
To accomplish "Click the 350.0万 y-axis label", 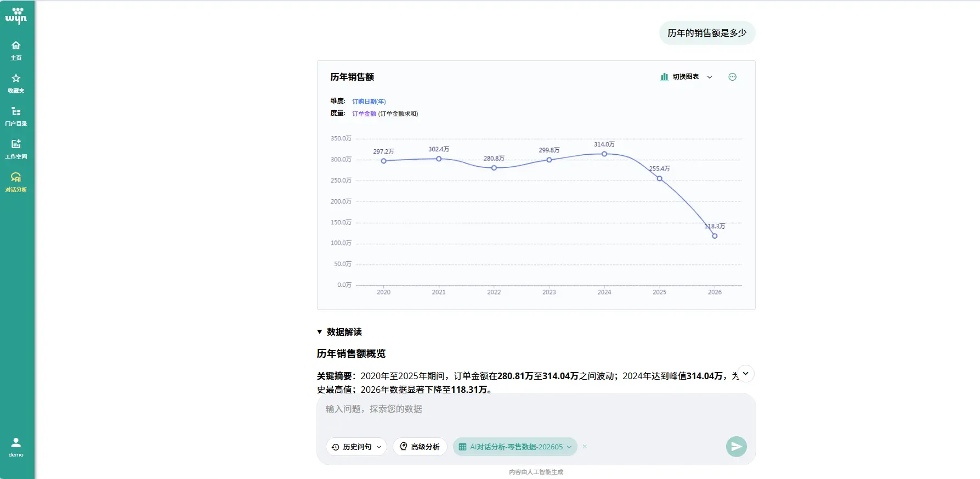I will click(341, 138).
